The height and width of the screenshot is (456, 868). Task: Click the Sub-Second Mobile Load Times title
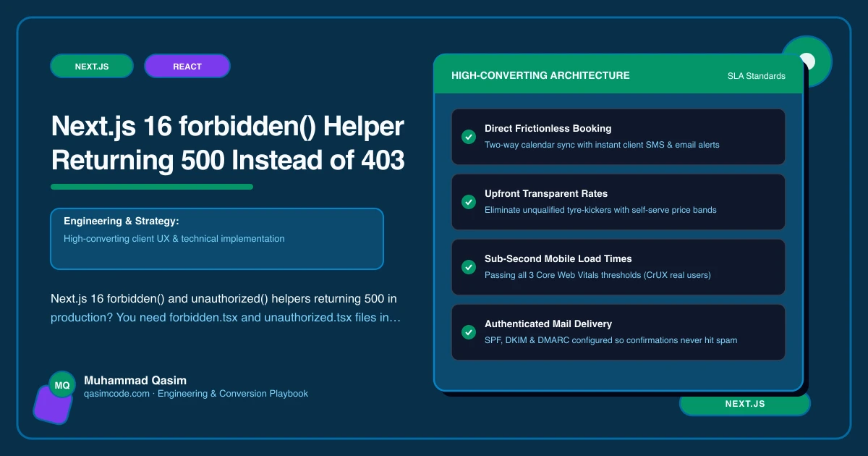[x=558, y=258]
